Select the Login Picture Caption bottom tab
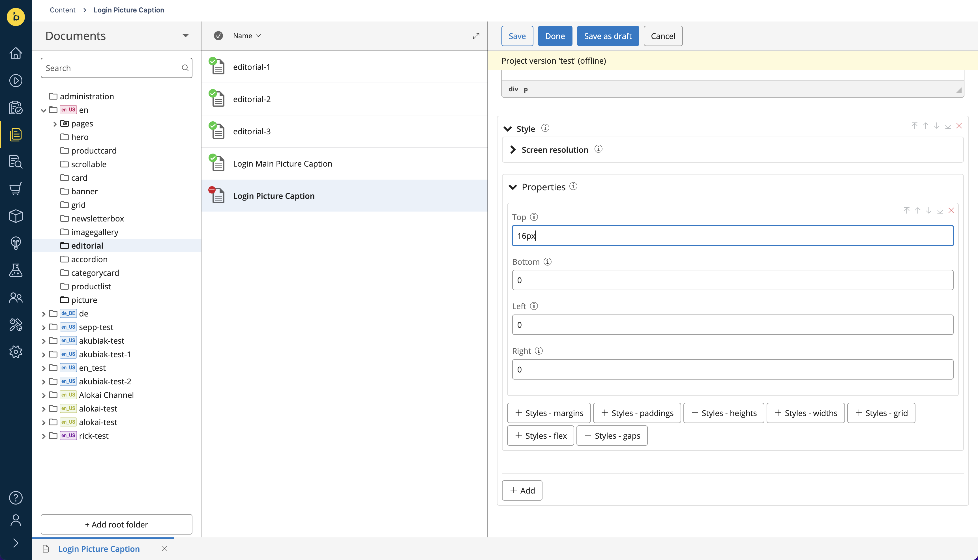 click(x=99, y=549)
